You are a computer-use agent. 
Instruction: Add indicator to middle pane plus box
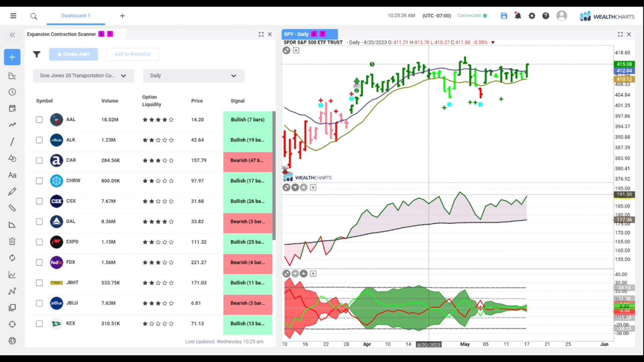(x=313, y=187)
